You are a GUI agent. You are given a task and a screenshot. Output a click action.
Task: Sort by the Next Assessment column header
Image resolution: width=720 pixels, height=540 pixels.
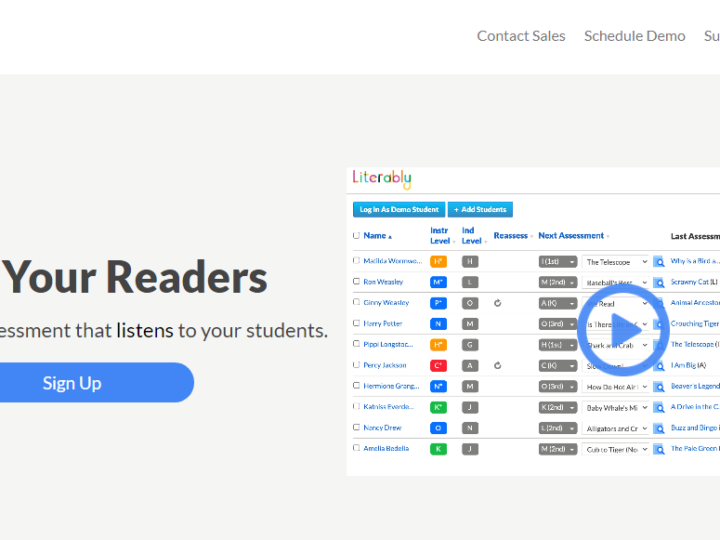pyautogui.click(x=574, y=236)
